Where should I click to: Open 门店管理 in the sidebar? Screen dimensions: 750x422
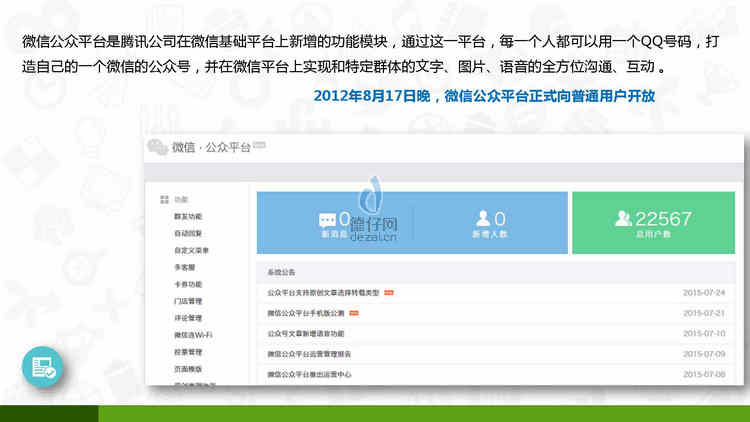pyautogui.click(x=188, y=301)
